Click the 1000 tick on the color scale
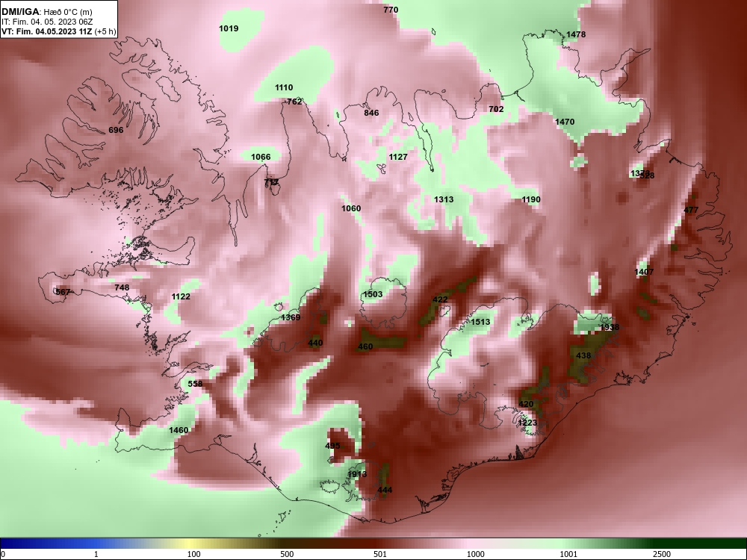747x560 pixels. 475,554
